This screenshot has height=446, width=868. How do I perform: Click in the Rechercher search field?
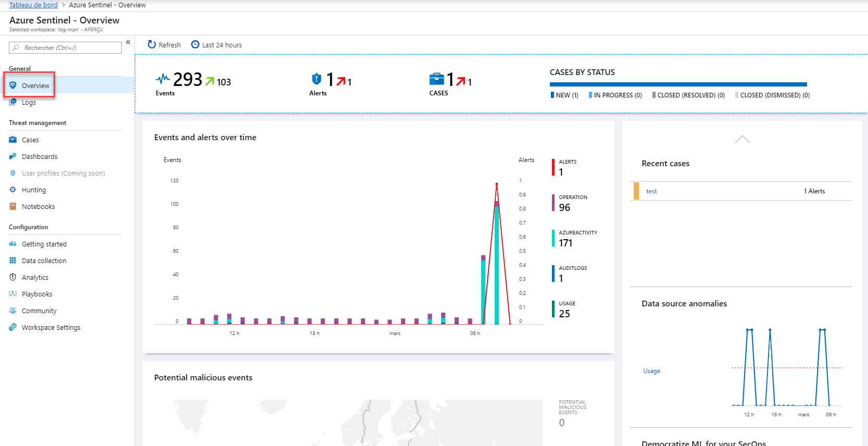point(65,47)
